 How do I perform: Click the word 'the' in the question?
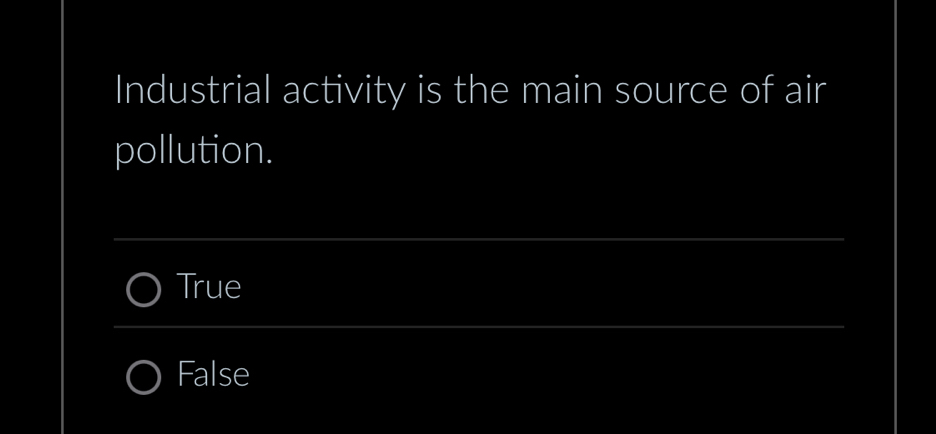(x=481, y=90)
